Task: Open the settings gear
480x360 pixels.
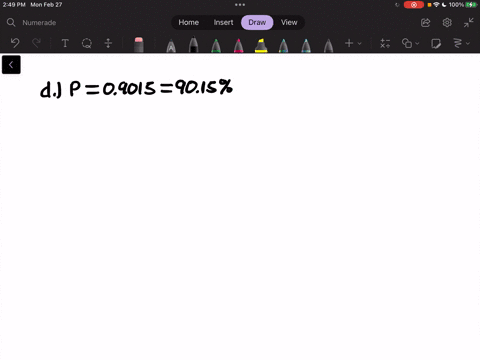Action: coord(447,22)
